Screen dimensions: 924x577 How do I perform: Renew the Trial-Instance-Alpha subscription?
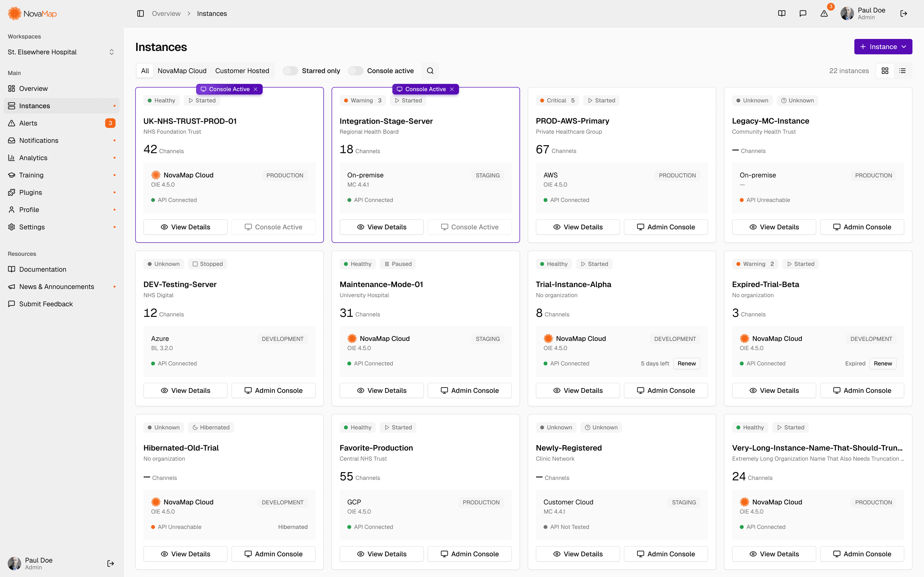[x=686, y=363]
